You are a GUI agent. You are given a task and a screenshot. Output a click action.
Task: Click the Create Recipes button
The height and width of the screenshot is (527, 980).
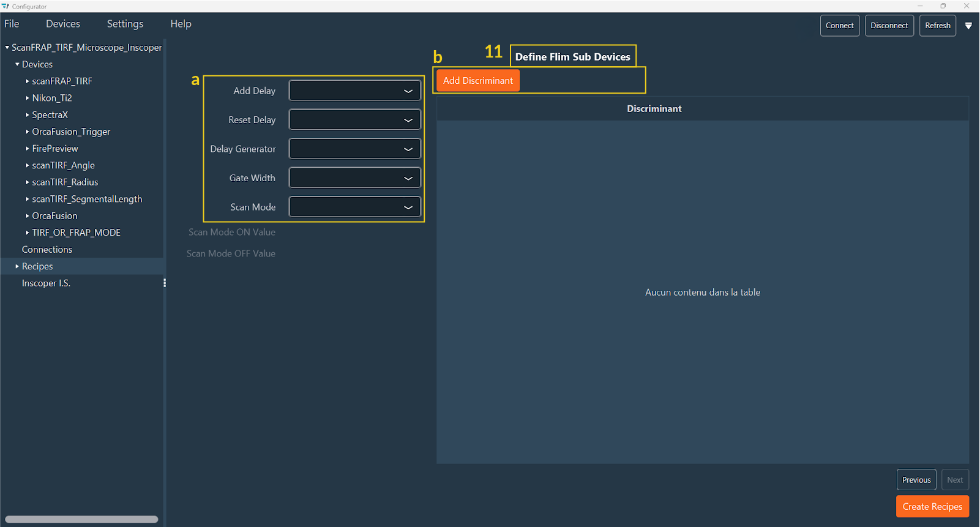pos(932,506)
